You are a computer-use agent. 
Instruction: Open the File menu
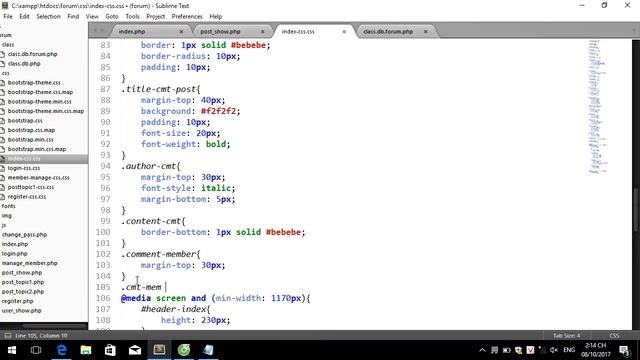[x=8, y=16]
